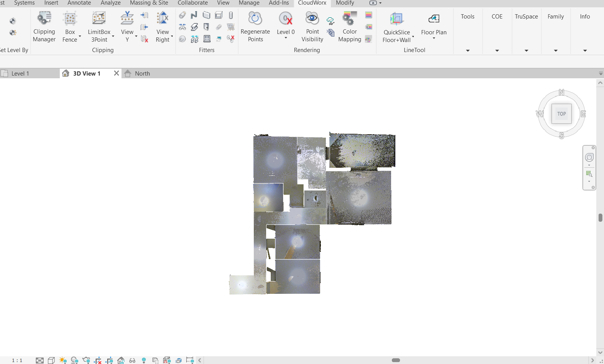Open the Level 1 view tab
This screenshot has height=364, width=604.
pos(21,73)
